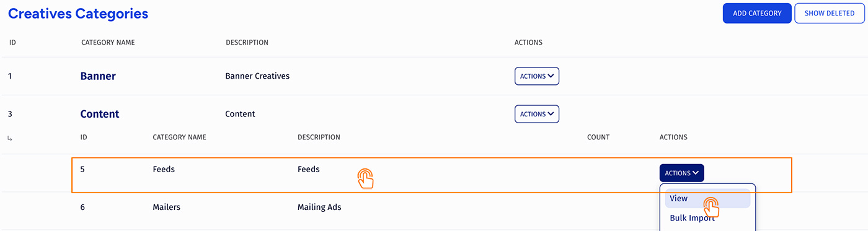
Task: Click the Banner category name
Action: point(98,76)
